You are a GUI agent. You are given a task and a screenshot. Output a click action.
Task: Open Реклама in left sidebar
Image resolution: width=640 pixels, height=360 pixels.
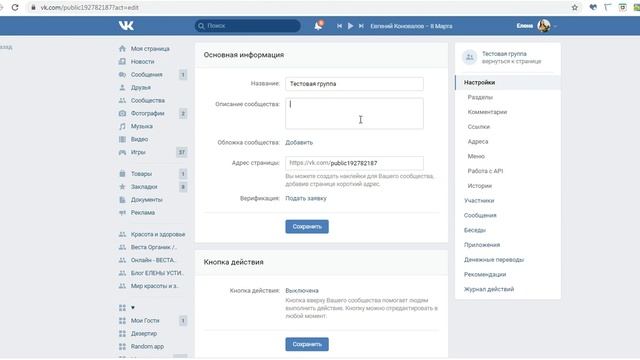point(143,213)
